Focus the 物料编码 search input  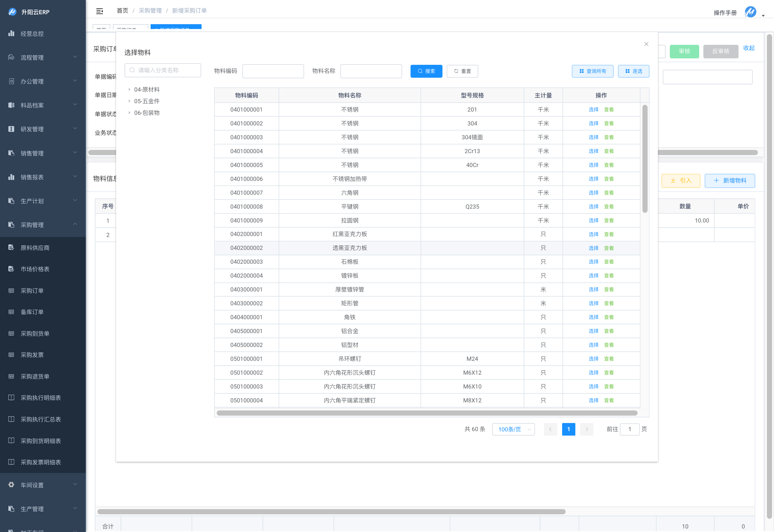pos(273,71)
